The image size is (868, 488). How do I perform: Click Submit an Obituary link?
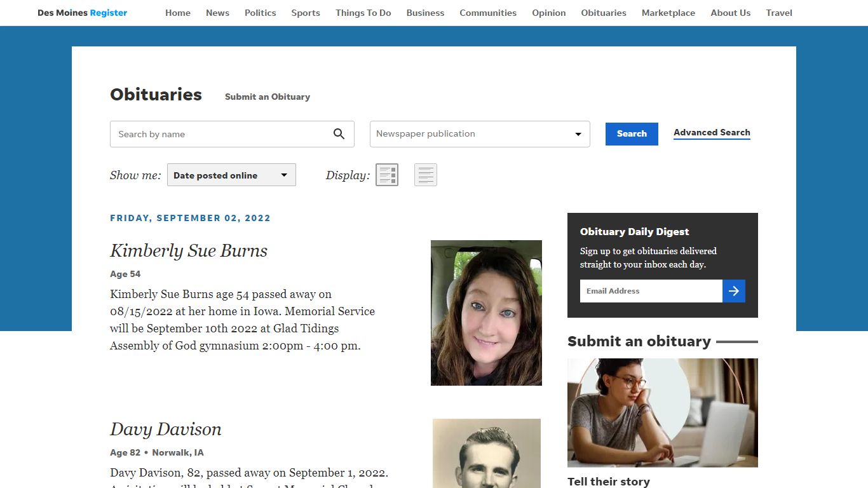coord(267,97)
